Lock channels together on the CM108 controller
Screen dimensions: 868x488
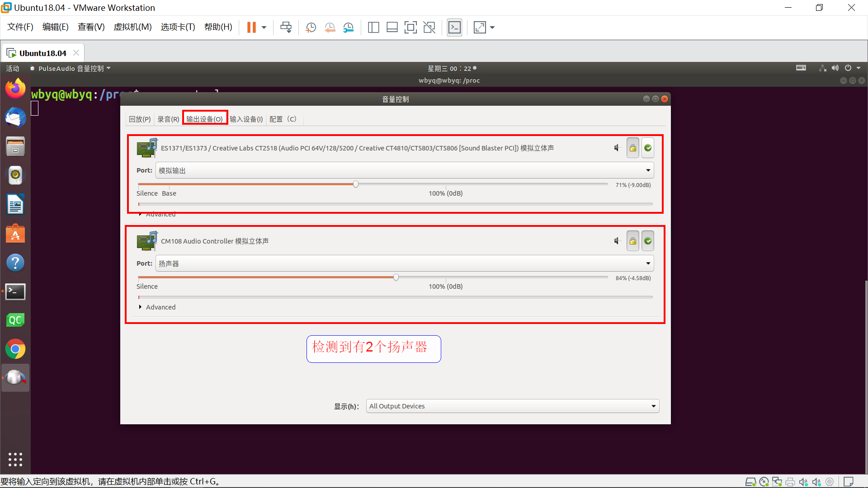[632, 240]
